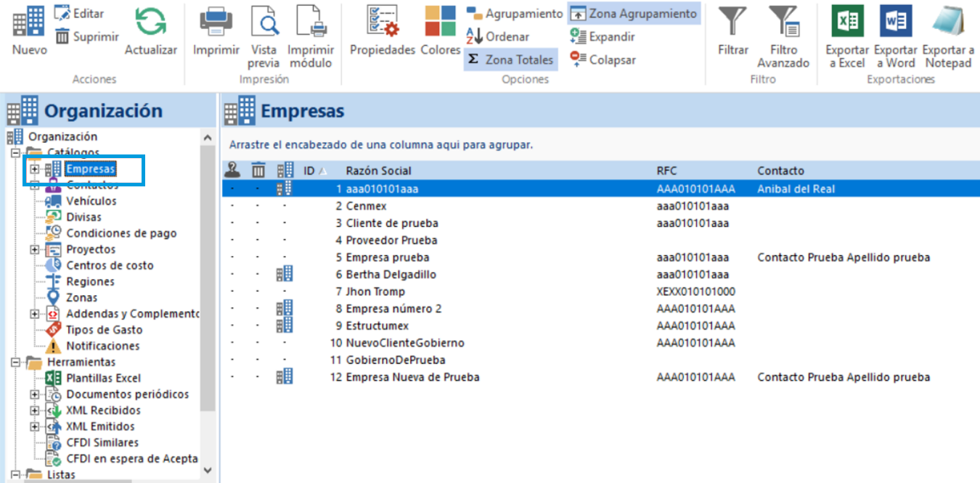
Task: Click Imprimir módulo icon
Action: click(x=311, y=21)
